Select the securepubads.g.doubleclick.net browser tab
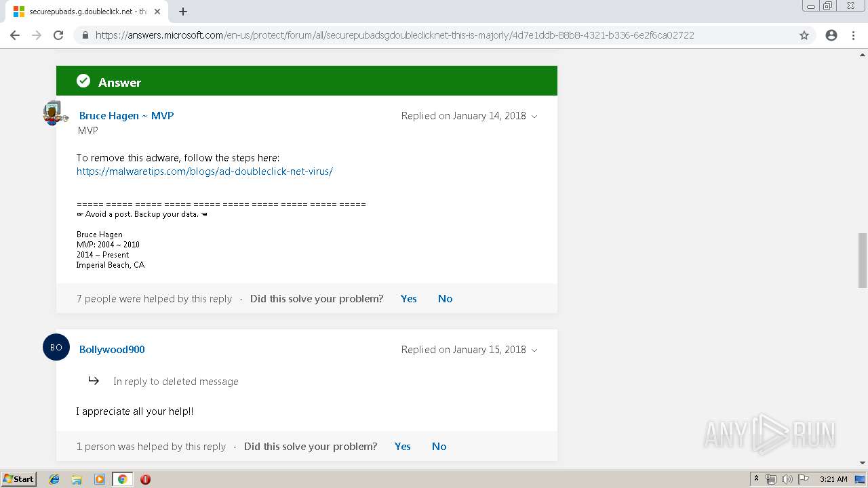 [x=85, y=12]
